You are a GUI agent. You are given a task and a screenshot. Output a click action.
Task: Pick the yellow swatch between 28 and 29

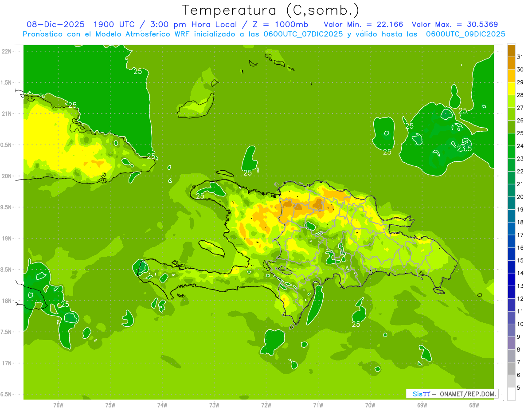click(x=511, y=89)
